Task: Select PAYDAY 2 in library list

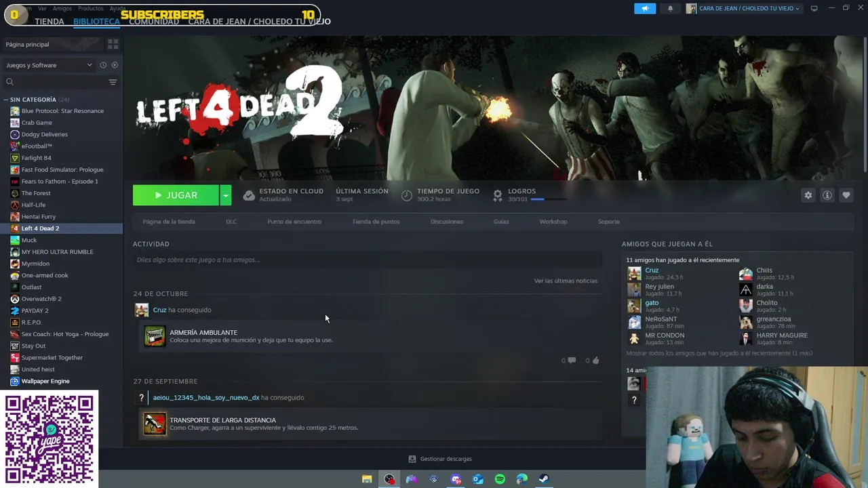Action: [61, 310]
